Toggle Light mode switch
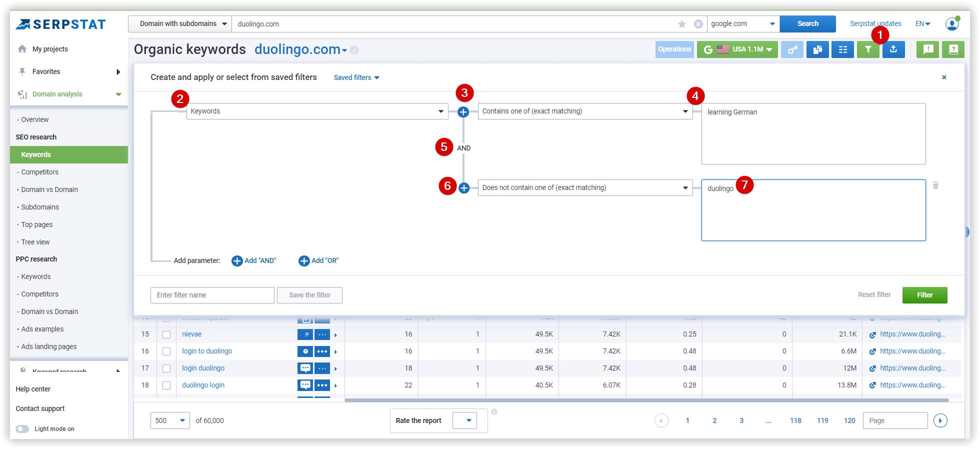This screenshot has height=449, width=980. 22,429
